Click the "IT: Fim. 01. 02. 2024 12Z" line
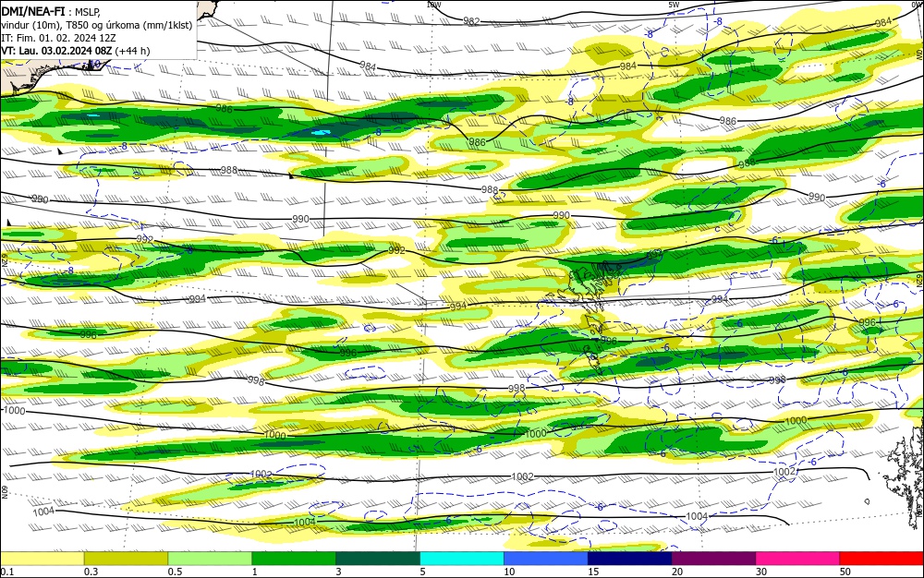This screenshot has height=578, width=924. click(x=58, y=38)
